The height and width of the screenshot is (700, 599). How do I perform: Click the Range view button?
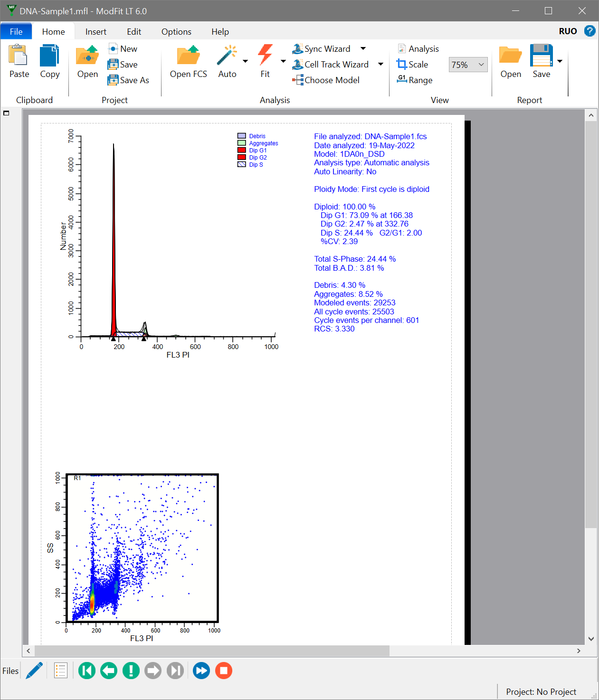[415, 80]
